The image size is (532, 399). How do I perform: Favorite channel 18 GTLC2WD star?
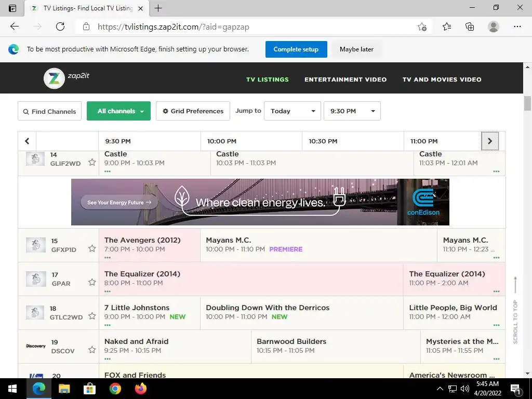[x=92, y=316]
